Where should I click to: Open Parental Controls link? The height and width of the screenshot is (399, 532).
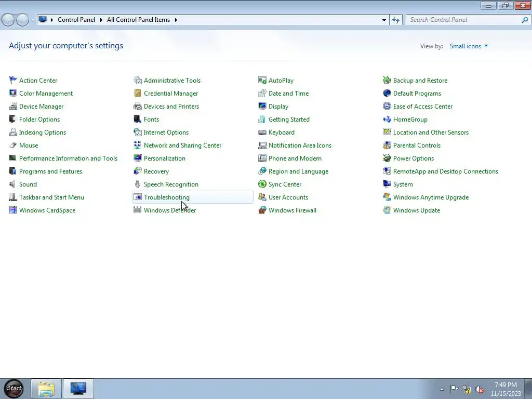tap(417, 145)
